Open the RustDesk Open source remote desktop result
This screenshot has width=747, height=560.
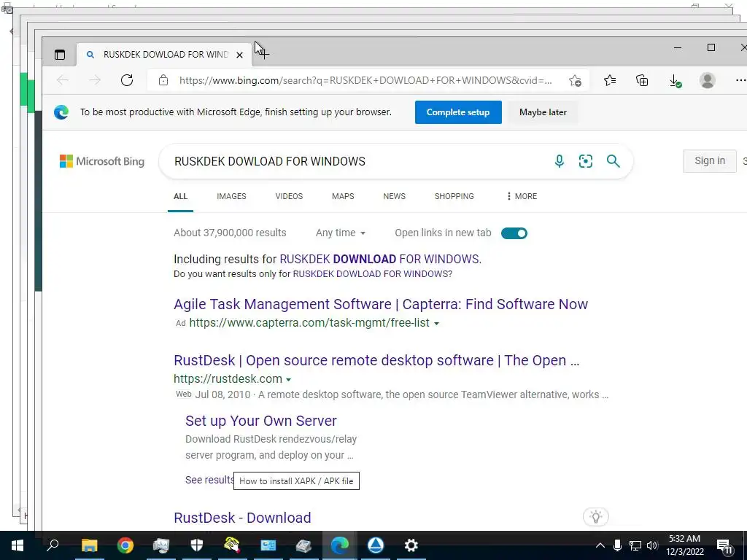(376, 360)
